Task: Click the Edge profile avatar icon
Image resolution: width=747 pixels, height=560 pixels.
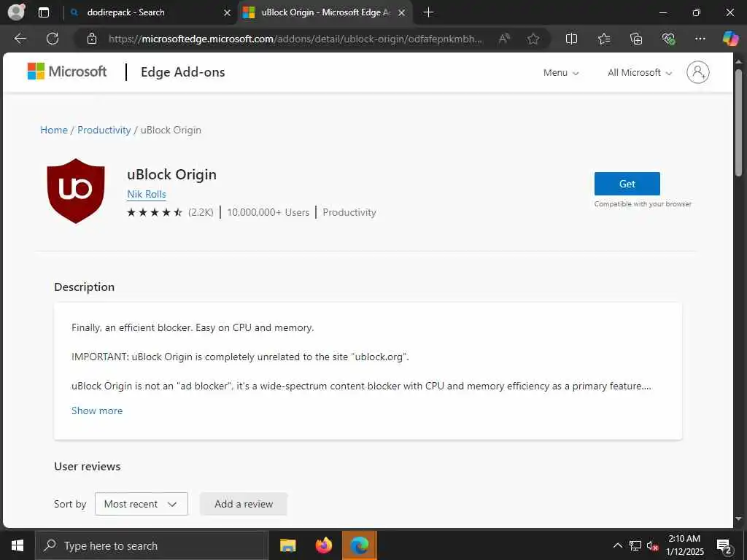Action: click(16, 12)
